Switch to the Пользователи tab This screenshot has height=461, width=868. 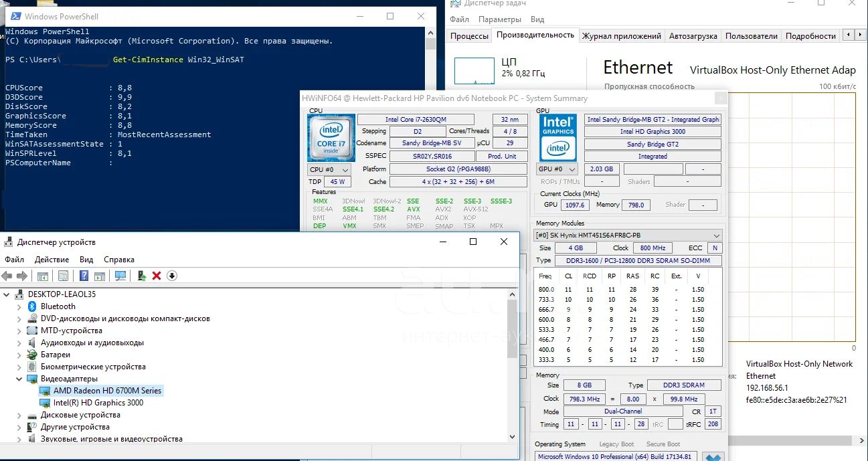751,36
